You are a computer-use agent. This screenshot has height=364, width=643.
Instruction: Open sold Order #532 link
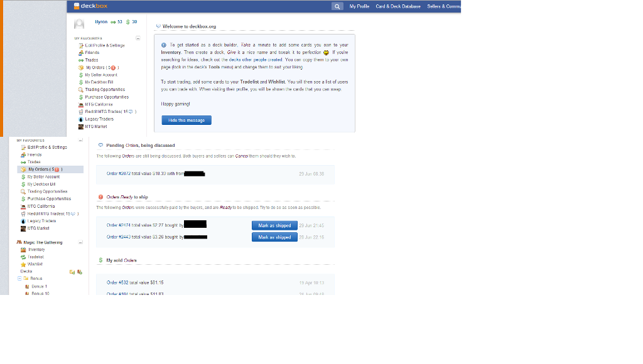(x=117, y=282)
